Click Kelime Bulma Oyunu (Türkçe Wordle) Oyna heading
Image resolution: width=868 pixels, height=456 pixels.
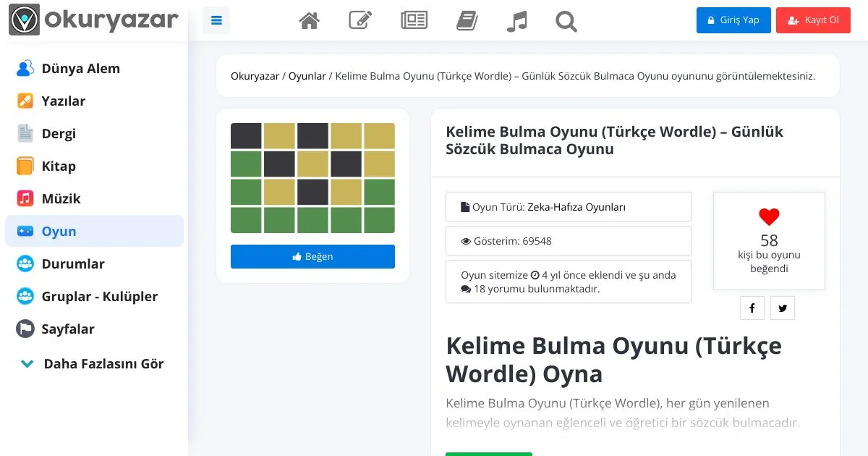[x=613, y=360]
